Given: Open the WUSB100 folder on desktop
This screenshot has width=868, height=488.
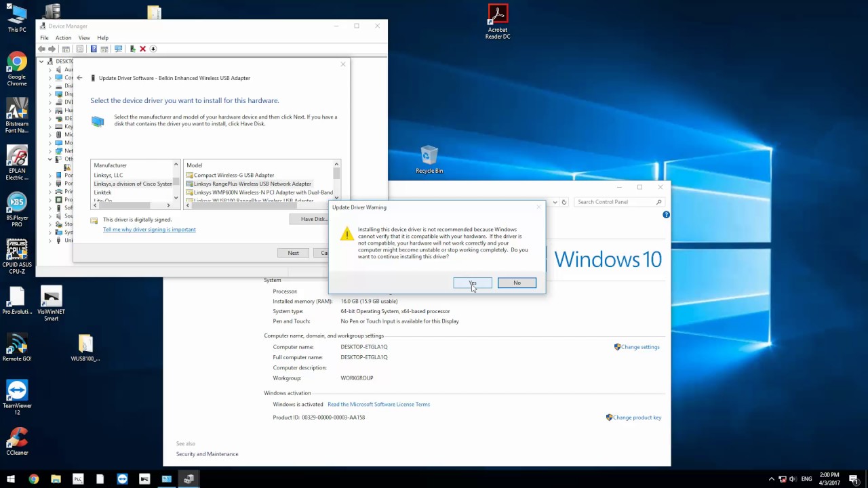Looking at the screenshot, I should tap(85, 348).
